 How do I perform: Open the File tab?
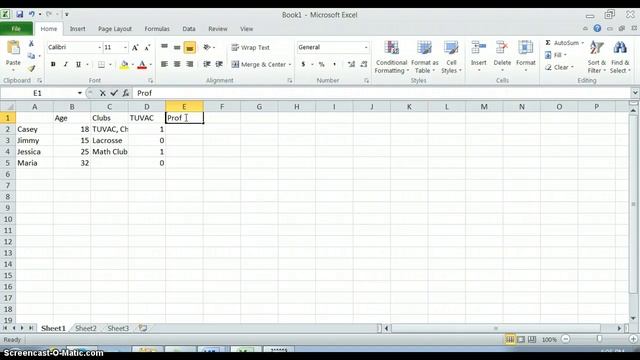tap(16, 29)
